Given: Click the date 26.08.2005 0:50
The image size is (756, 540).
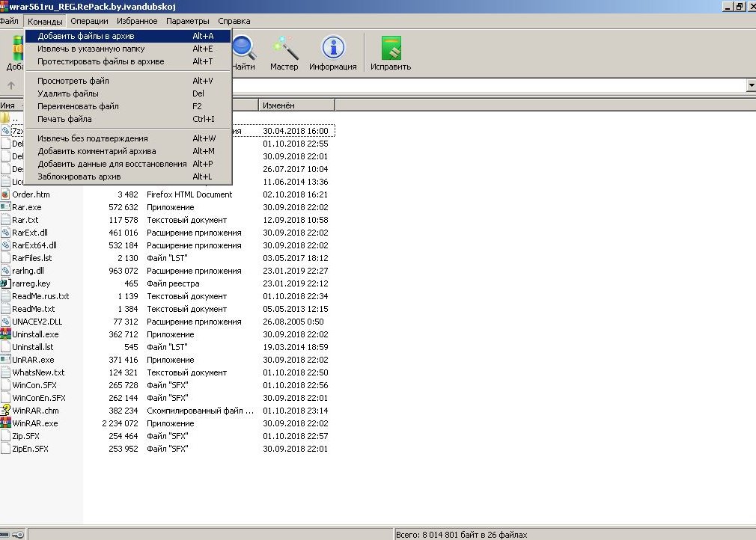Looking at the screenshot, I should 293,322.
